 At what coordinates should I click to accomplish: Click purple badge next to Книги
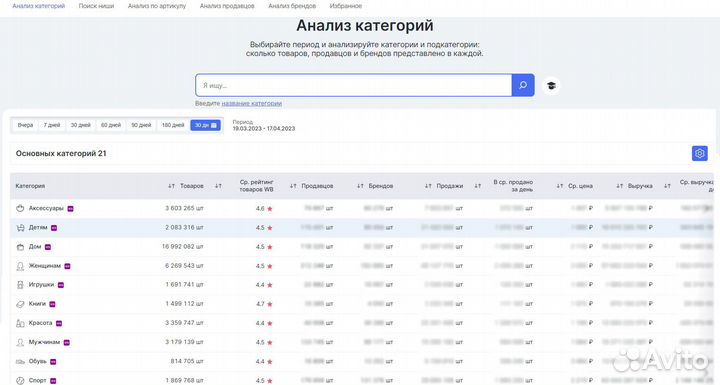[52, 304]
